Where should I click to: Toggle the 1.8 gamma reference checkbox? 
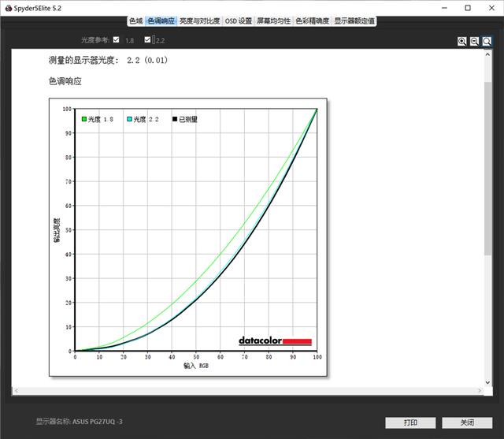116,39
